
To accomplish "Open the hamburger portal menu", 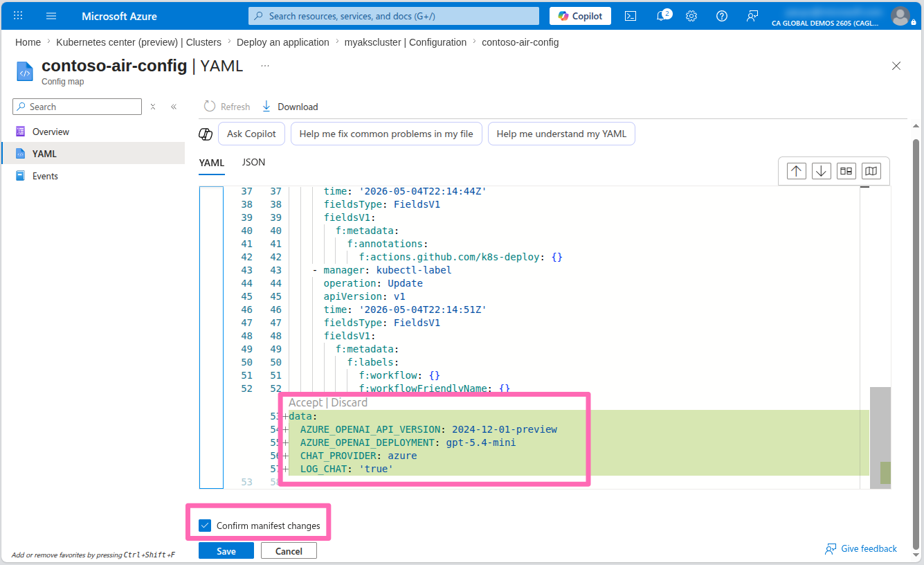I will click(x=51, y=15).
